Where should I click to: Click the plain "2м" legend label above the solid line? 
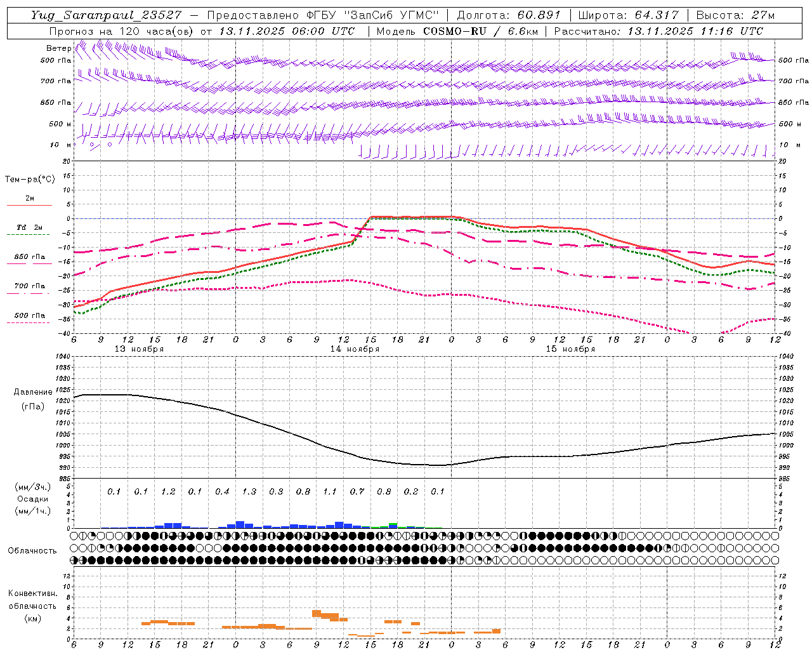[x=30, y=198]
